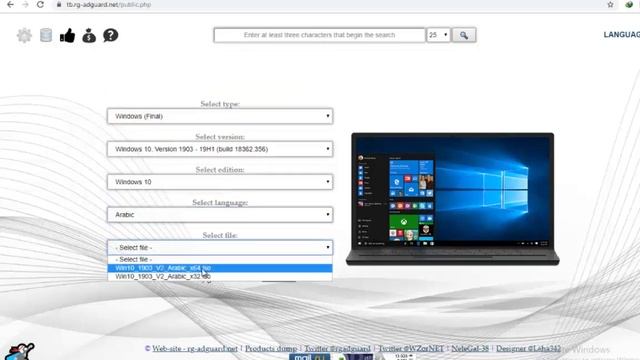This screenshot has height=360, width=640.
Task: Click the magnifier search button
Action: tap(464, 35)
